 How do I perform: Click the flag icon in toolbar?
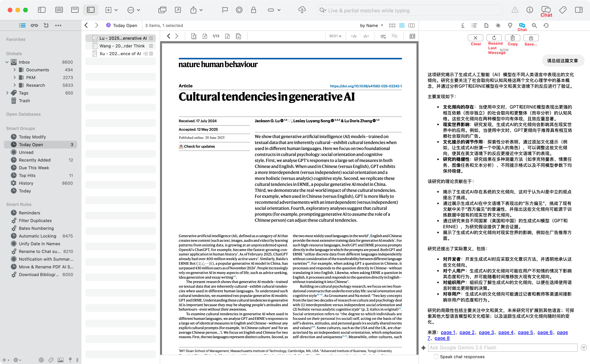coord(225,10)
